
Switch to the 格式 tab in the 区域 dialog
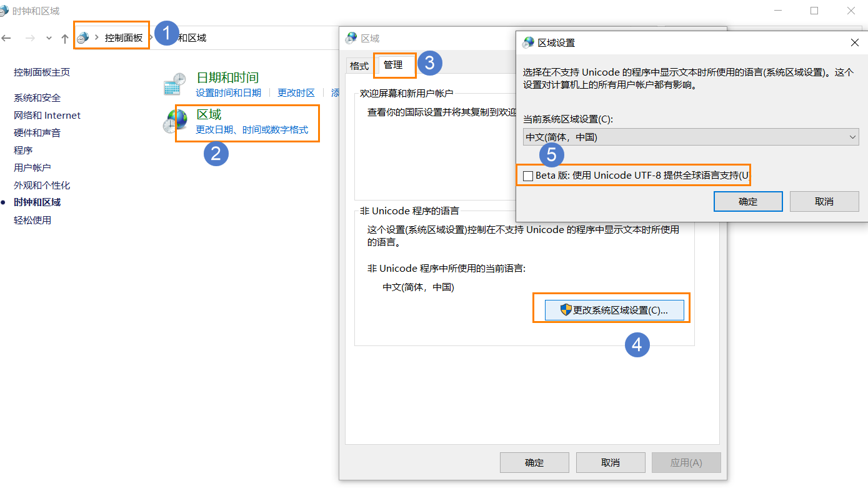point(359,66)
